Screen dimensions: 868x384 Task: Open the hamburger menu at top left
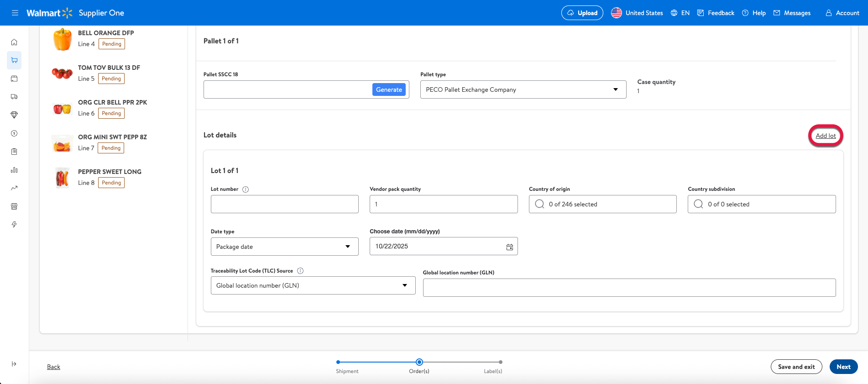tap(15, 13)
